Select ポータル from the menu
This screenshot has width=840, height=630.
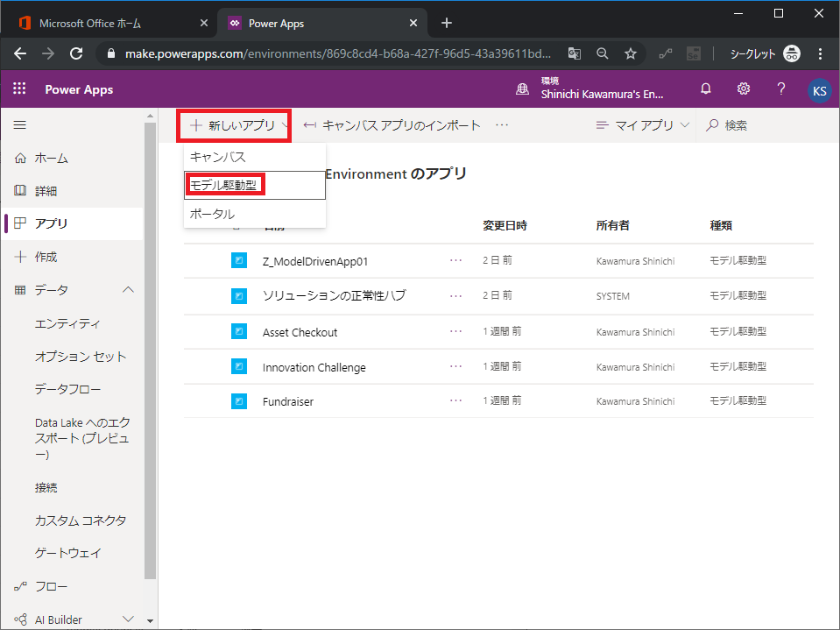(255, 214)
